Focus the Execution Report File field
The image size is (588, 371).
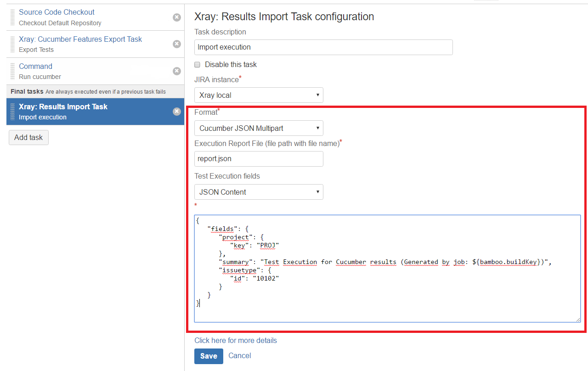(259, 159)
